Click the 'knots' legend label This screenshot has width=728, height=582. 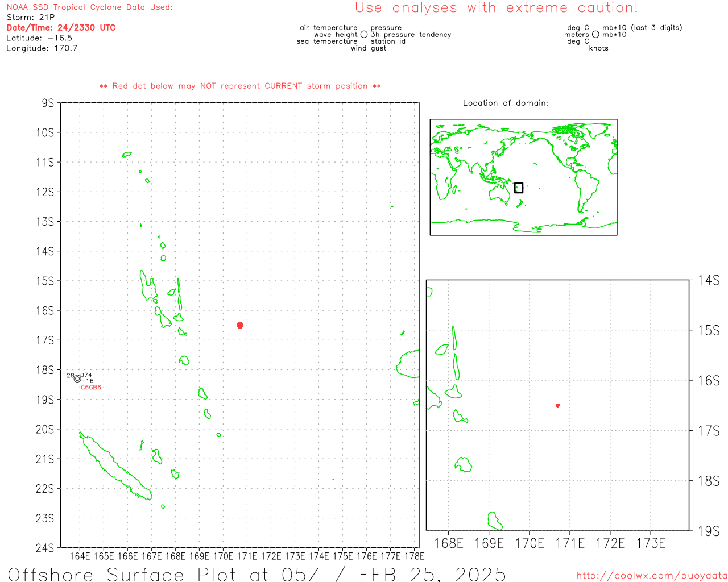click(599, 48)
